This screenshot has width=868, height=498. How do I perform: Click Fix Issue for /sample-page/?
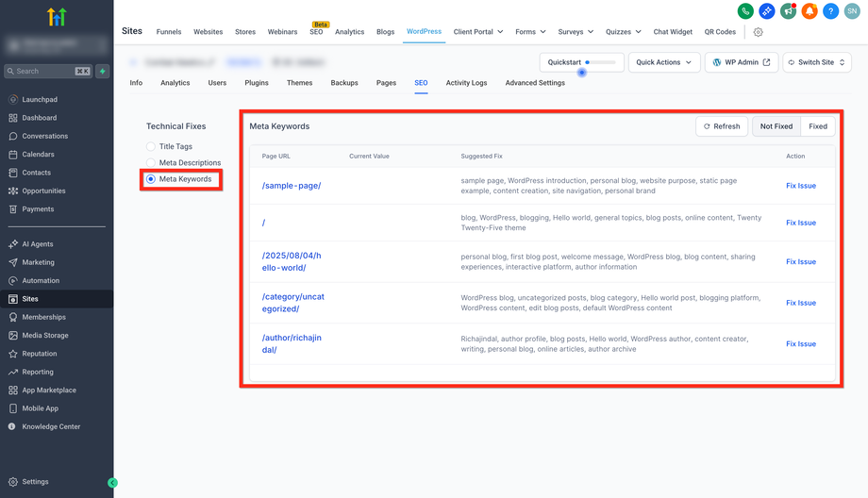tap(800, 186)
